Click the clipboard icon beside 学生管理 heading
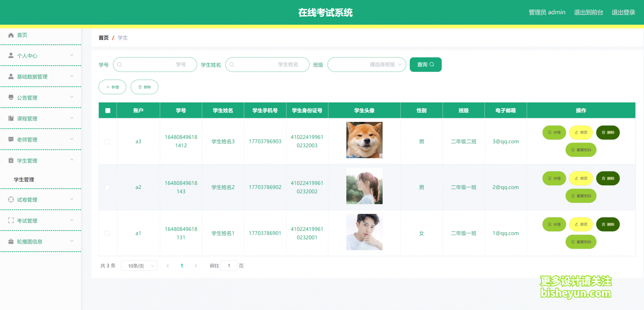This screenshot has width=644, height=310. [x=11, y=161]
